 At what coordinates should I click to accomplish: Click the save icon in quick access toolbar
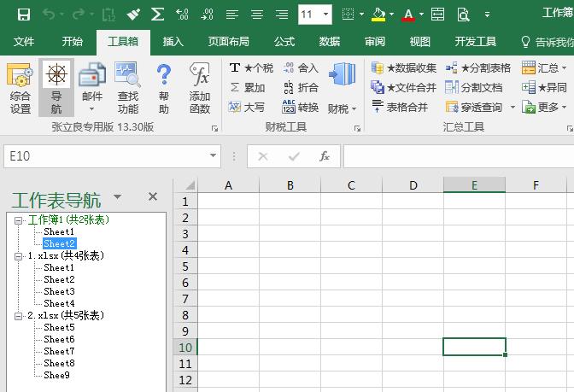[24, 15]
